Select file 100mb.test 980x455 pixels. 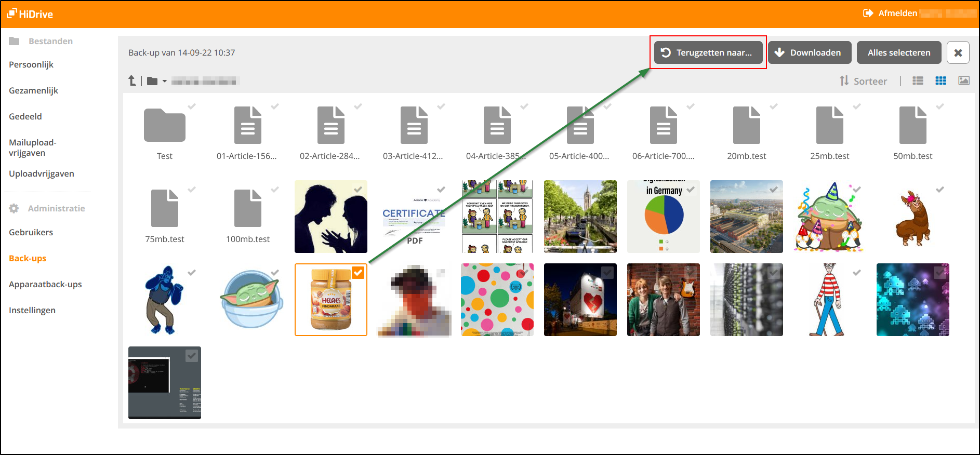(x=248, y=208)
